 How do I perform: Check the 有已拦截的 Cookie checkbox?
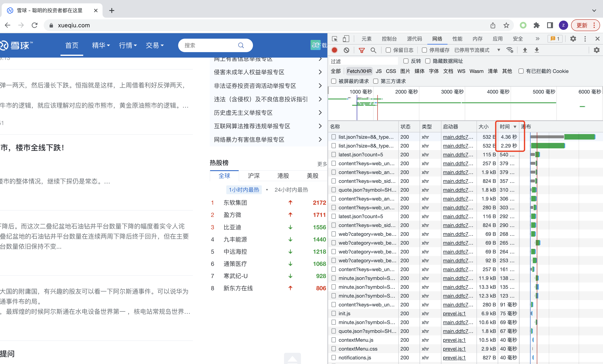pos(521,71)
